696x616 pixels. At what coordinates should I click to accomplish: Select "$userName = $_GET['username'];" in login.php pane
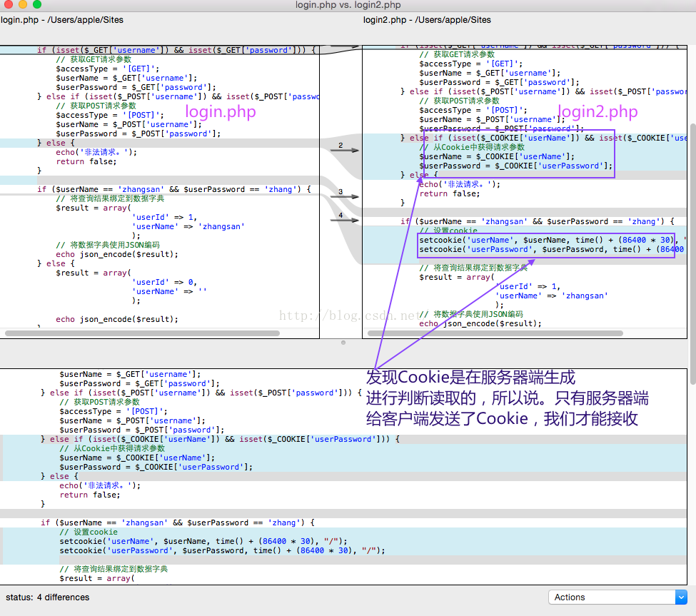click(x=126, y=78)
